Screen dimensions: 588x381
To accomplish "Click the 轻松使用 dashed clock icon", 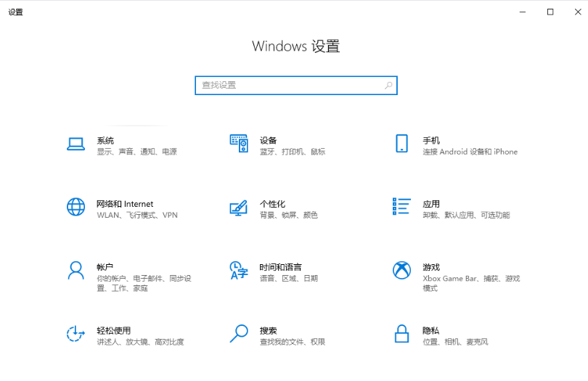I will pyautogui.click(x=75, y=333).
